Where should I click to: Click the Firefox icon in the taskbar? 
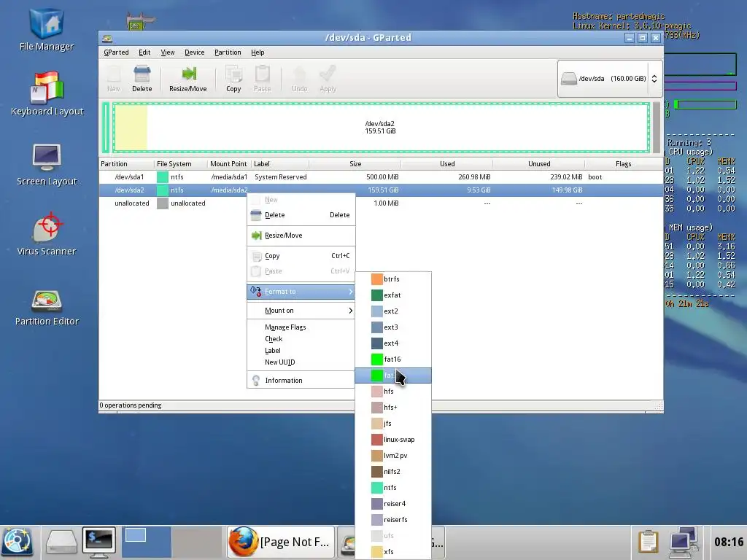(243, 542)
